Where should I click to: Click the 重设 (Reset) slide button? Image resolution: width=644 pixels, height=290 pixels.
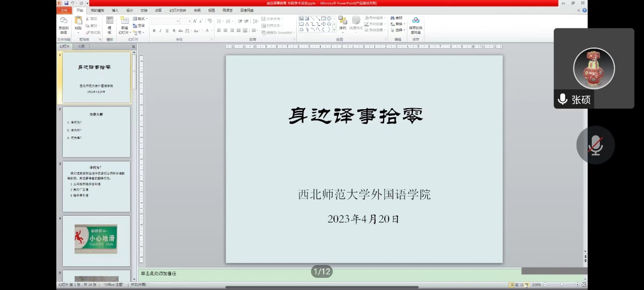tap(140, 25)
